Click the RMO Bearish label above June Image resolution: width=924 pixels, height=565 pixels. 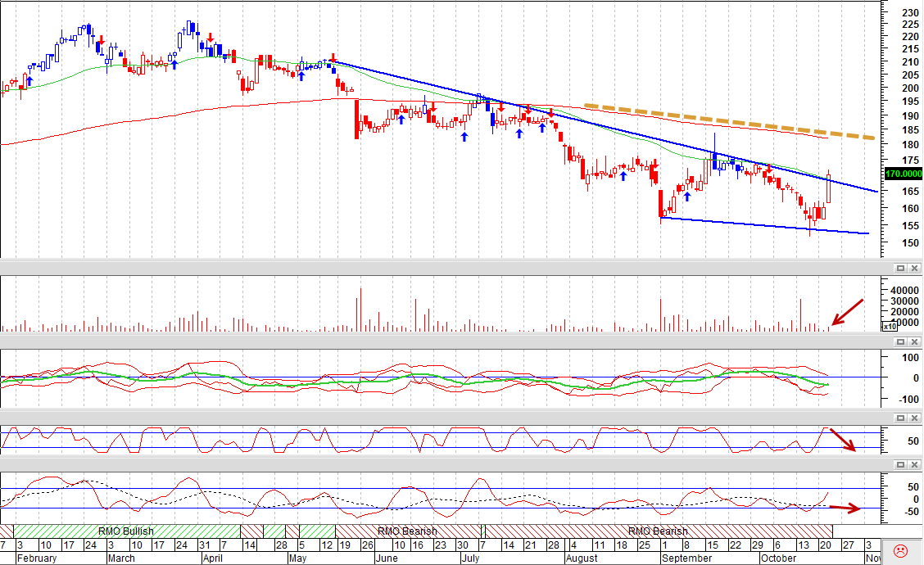(407, 531)
